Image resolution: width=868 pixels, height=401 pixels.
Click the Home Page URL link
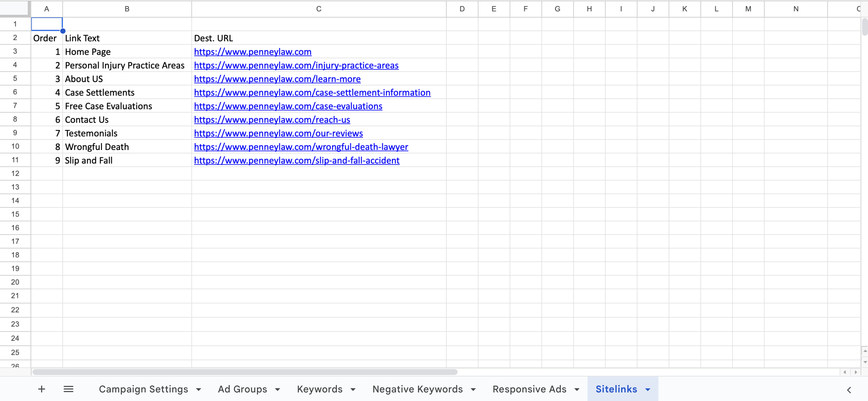coord(252,51)
